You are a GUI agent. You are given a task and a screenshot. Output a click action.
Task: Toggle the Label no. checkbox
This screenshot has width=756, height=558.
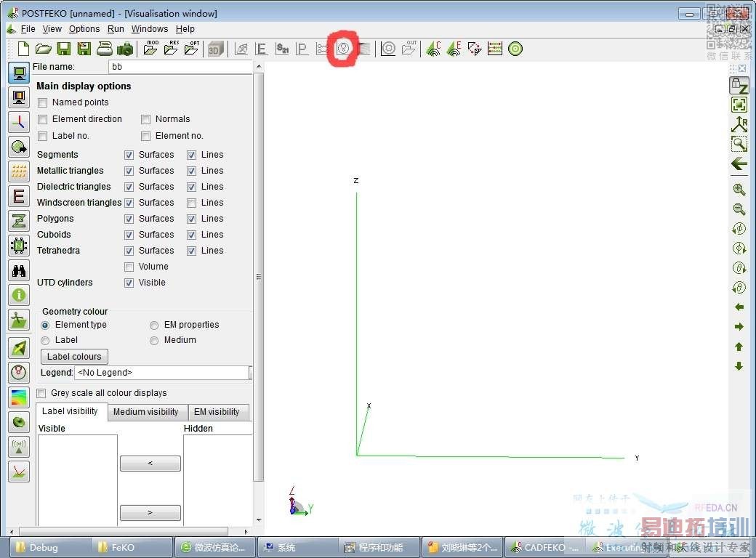(43, 137)
